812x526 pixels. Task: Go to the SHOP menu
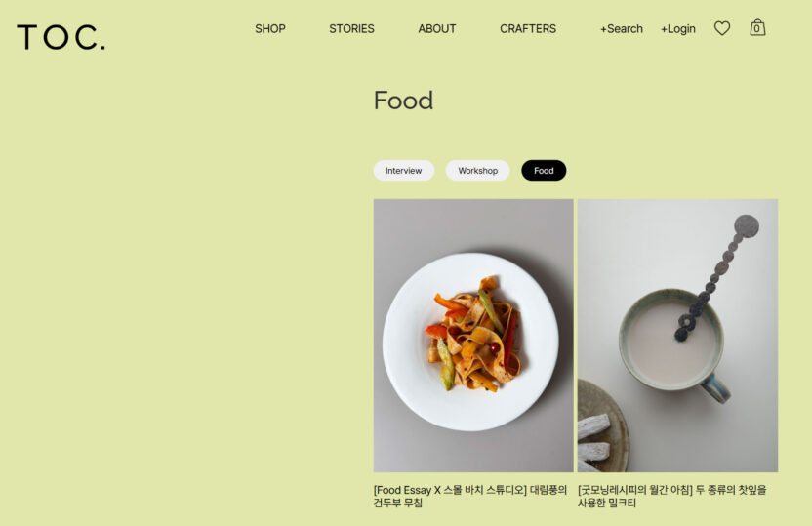pos(270,29)
